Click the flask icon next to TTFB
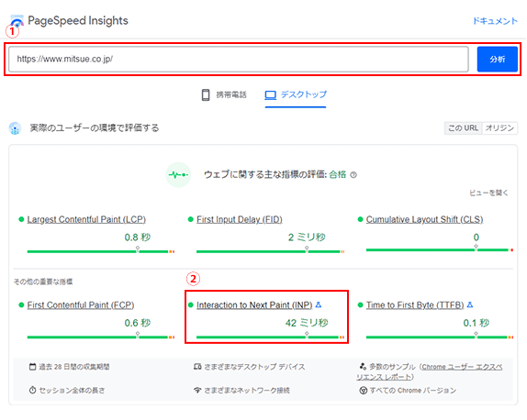This screenshot has height=420, width=527. pyautogui.click(x=470, y=304)
